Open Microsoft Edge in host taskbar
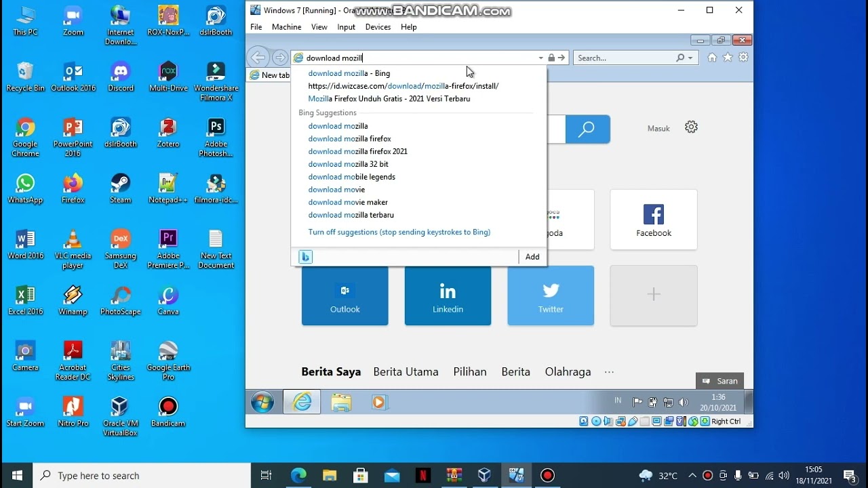Screen dimensions: 868x488 298,475
